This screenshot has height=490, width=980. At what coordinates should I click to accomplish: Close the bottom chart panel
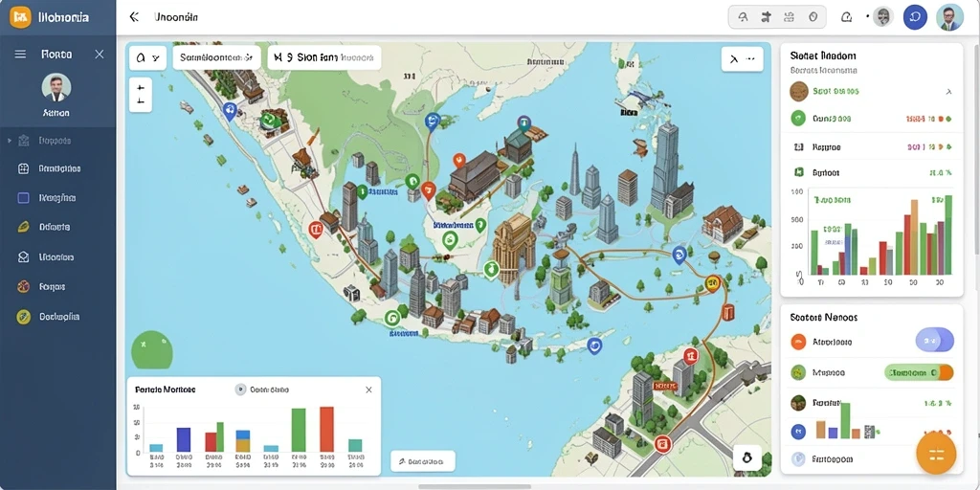368,390
